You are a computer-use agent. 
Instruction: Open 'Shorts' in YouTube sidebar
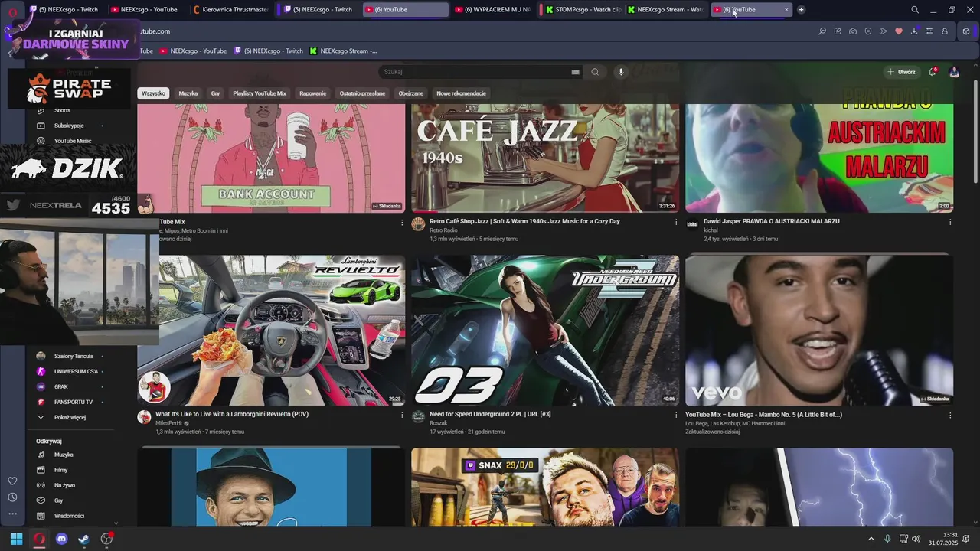(x=61, y=110)
